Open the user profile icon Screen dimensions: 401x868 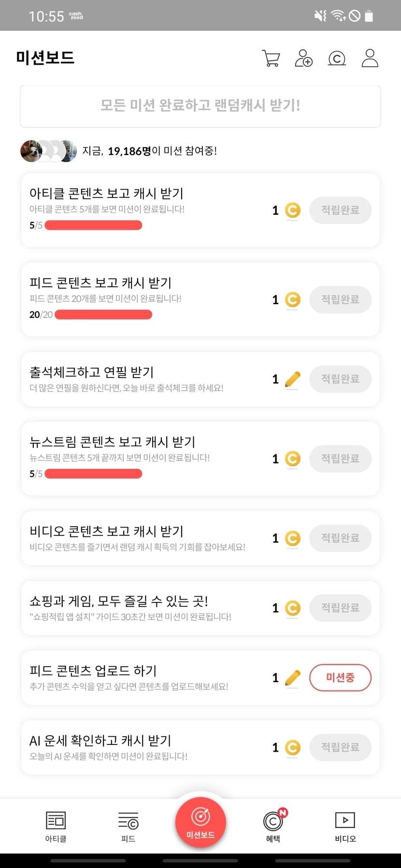tap(370, 58)
